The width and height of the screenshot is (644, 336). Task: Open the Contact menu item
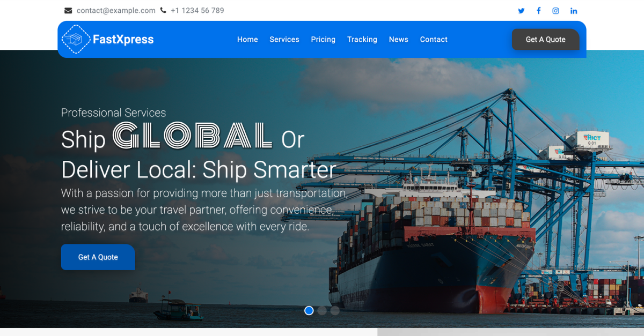click(x=434, y=39)
